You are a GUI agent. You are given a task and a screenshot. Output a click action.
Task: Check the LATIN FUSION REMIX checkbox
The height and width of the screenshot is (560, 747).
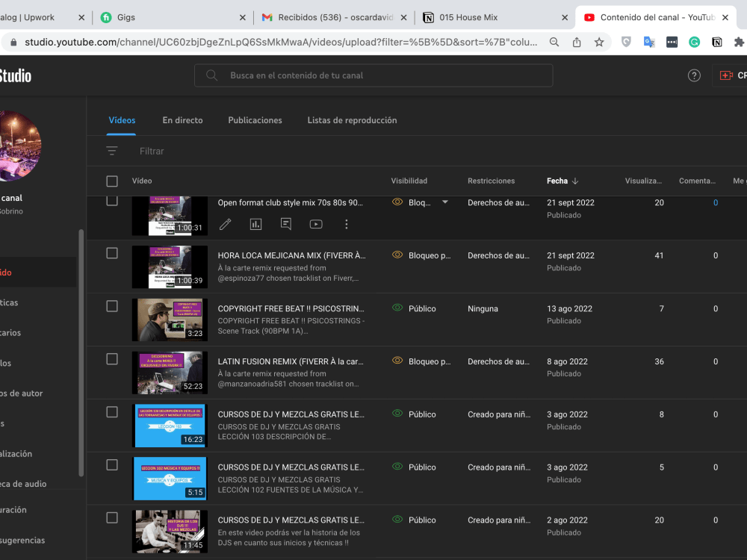pyautogui.click(x=112, y=359)
